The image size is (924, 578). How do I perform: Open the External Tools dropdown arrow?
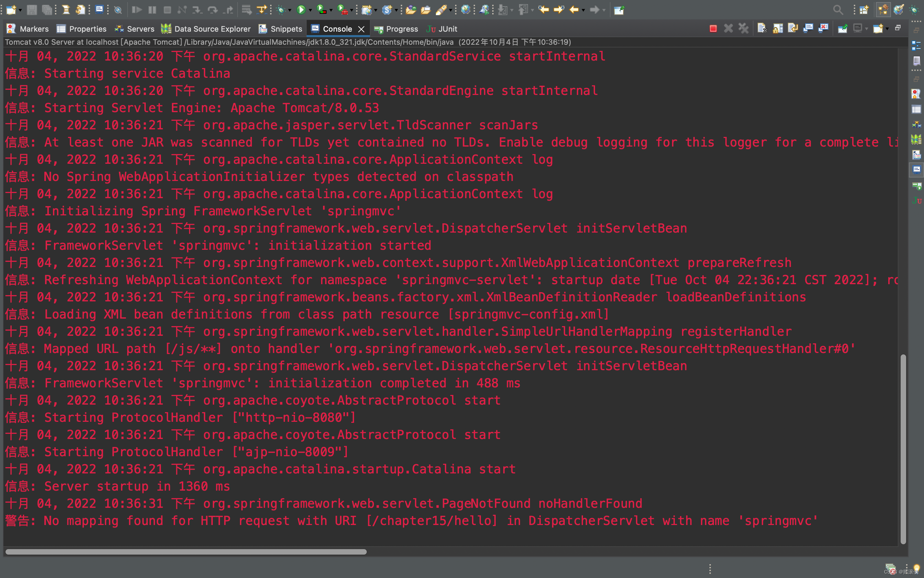(x=351, y=10)
